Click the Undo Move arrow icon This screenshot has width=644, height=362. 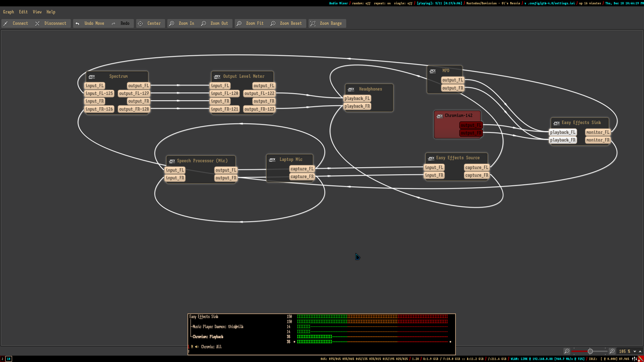[77, 23]
